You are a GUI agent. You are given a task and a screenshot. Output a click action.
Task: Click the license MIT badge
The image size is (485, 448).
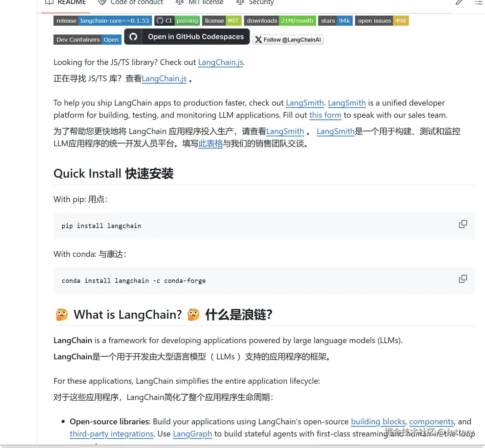tap(222, 21)
